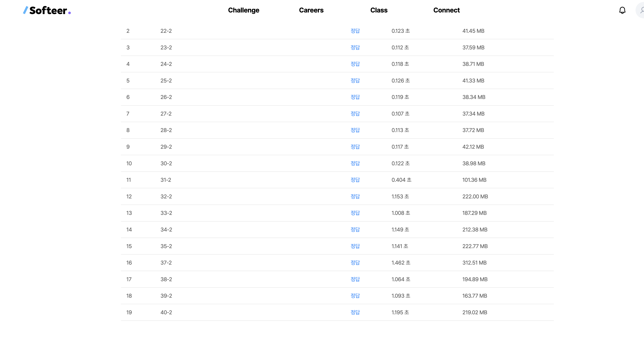Go to the Class menu

[379, 10]
